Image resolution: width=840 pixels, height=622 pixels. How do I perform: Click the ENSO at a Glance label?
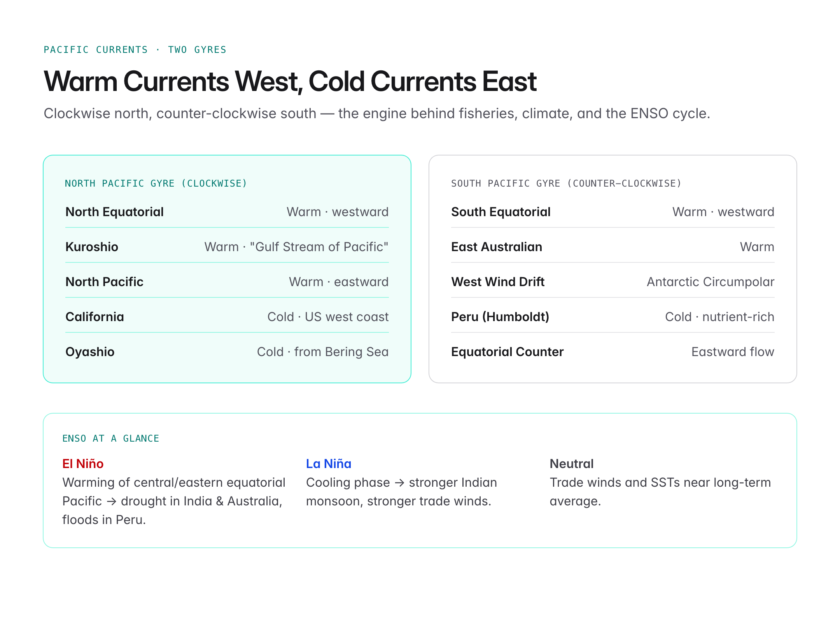[111, 438]
